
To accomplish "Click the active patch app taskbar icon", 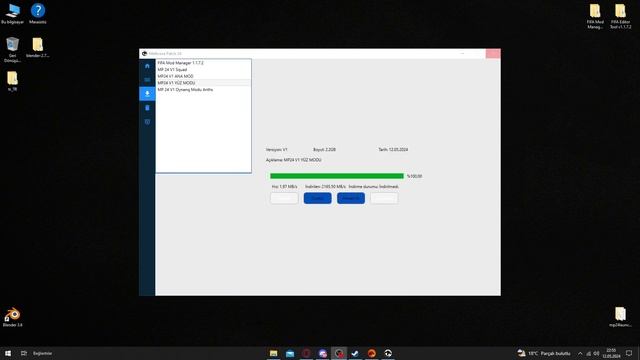I will (339, 353).
